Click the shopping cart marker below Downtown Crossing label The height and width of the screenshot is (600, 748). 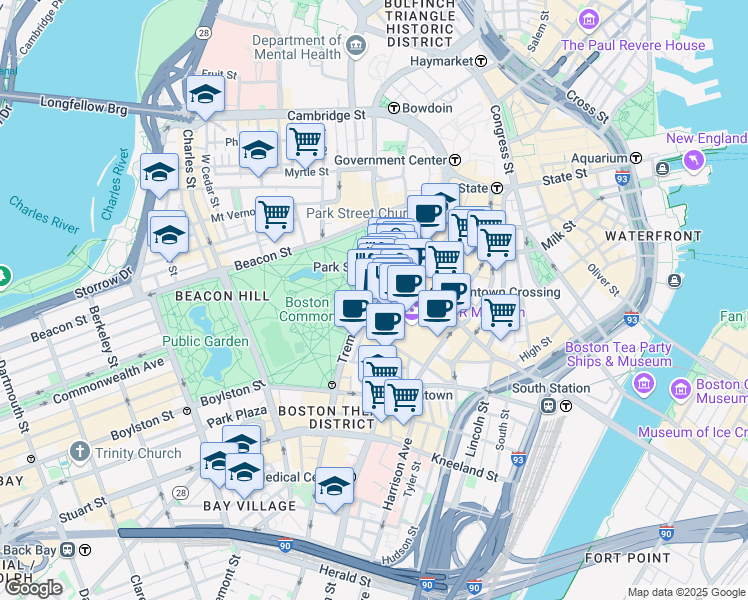click(500, 314)
